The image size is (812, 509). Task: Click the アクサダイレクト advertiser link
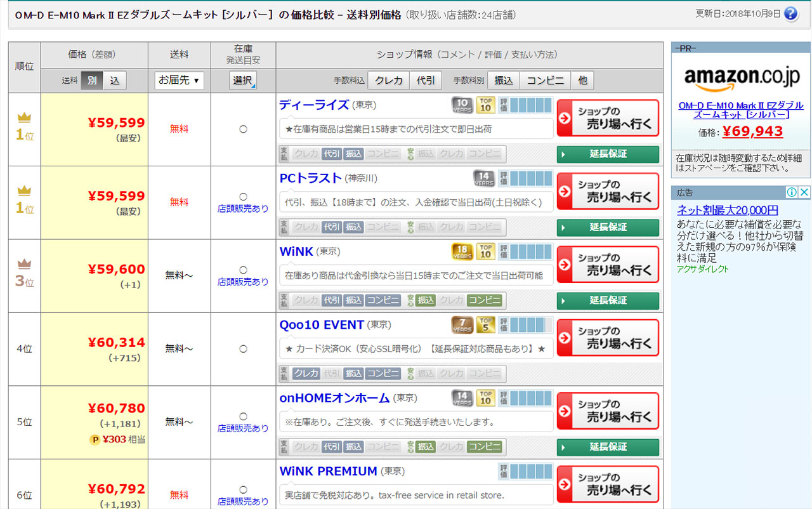[703, 269]
